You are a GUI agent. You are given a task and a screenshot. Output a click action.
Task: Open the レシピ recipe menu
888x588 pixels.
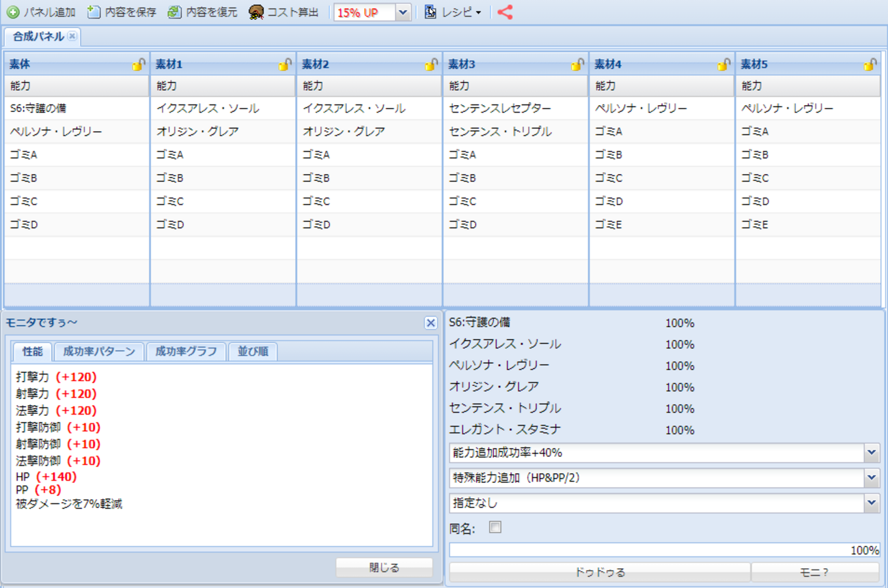coord(453,12)
